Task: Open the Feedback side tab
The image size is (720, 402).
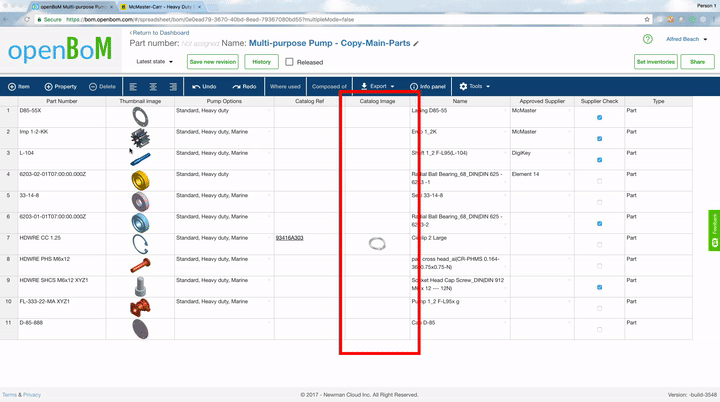Action: pyautogui.click(x=714, y=230)
